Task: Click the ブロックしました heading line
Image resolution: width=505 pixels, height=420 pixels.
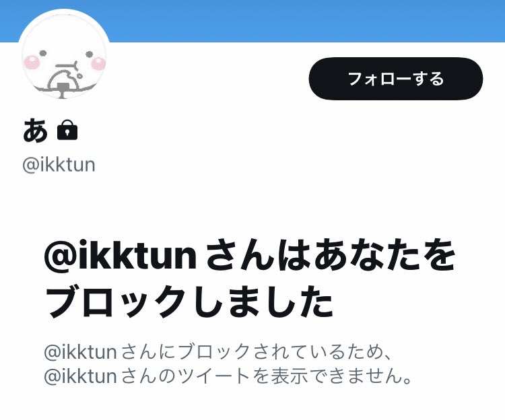Action: [190, 302]
